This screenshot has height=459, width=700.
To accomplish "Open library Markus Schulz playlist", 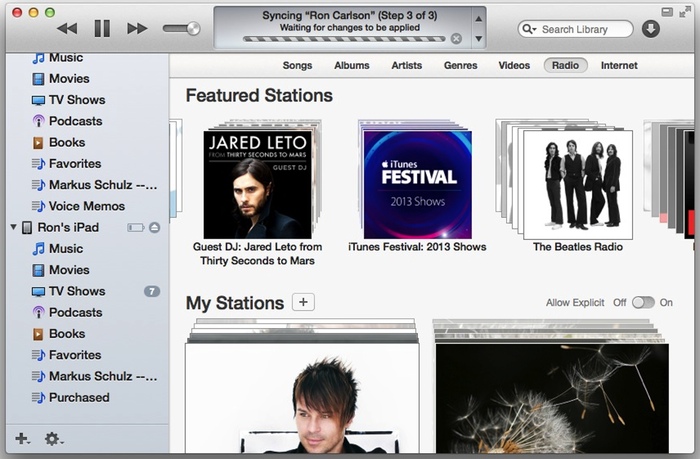I will coord(94,185).
